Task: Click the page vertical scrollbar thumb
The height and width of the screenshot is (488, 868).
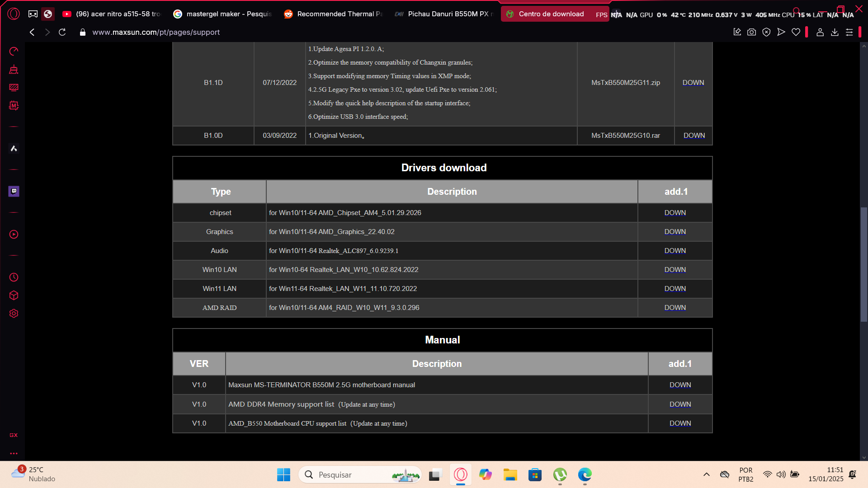Action: [863, 264]
